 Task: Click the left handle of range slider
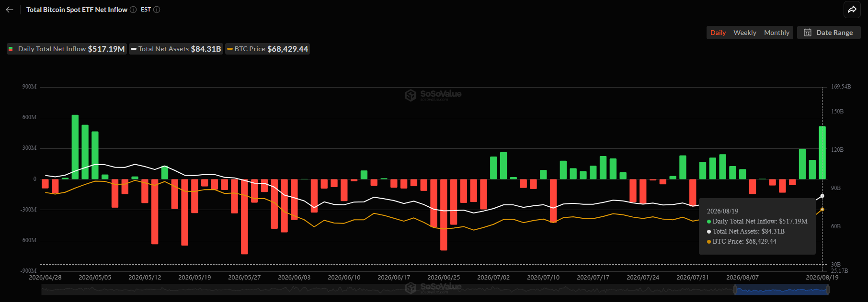coord(735,290)
